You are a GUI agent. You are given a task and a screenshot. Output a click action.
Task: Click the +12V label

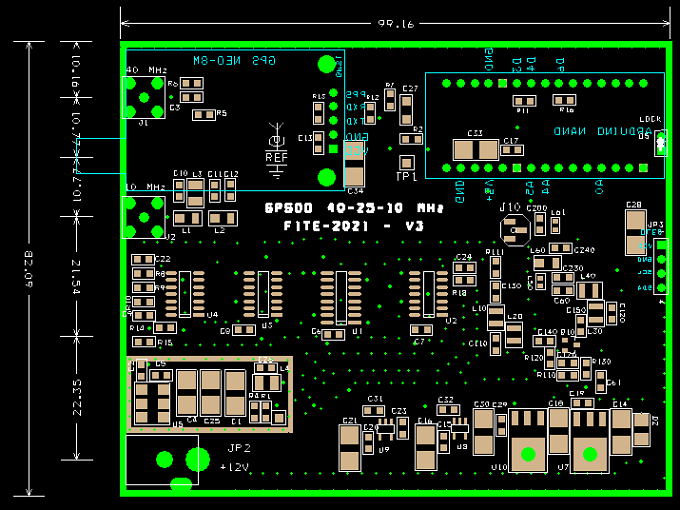click(234, 468)
